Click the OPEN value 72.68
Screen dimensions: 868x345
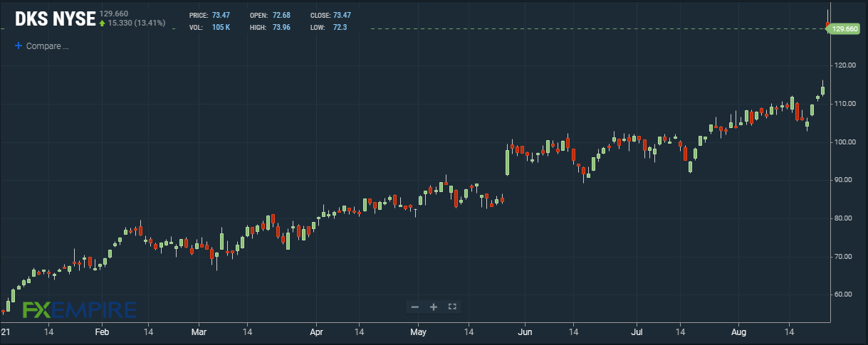point(281,15)
